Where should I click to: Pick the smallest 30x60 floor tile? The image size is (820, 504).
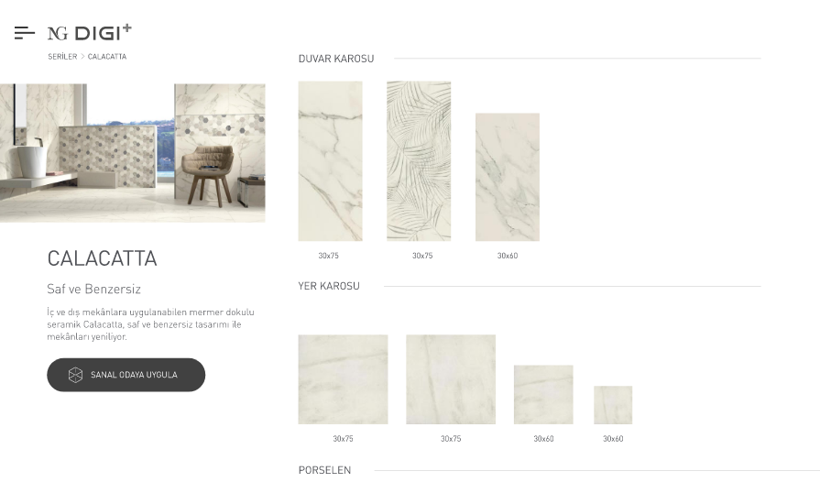pos(613,405)
